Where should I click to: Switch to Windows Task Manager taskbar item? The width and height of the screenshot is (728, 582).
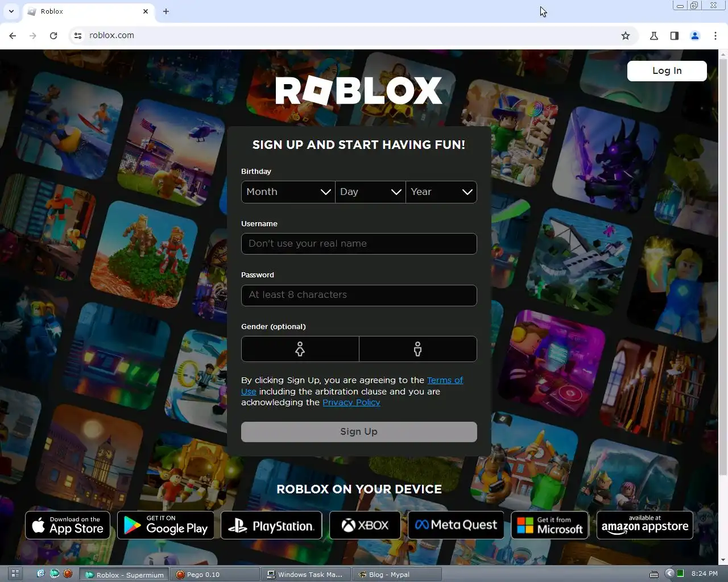pyautogui.click(x=305, y=575)
